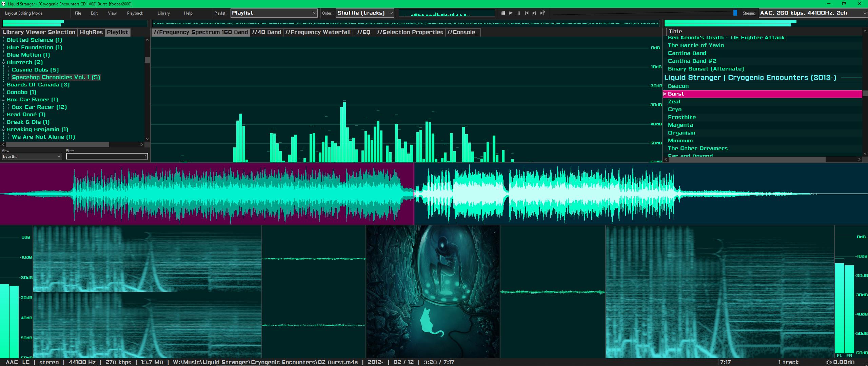Viewport: 868px width, 366px height.
Task: Open the Console tab
Action: (x=462, y=32)
